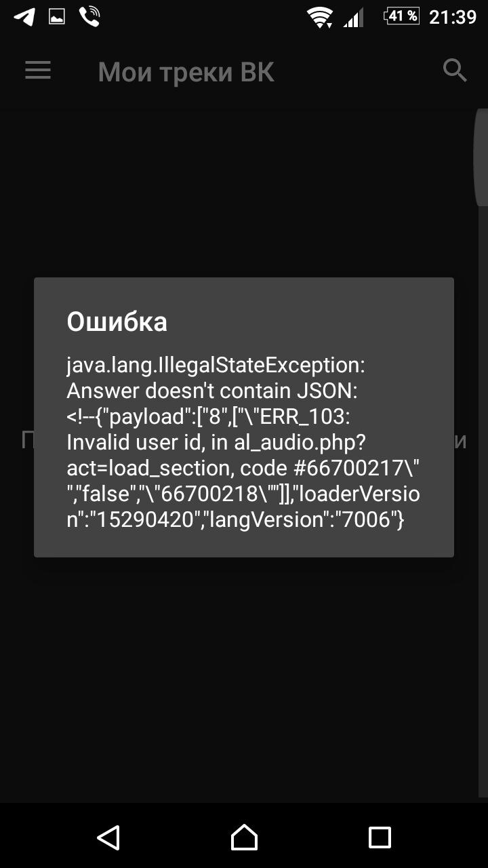Click the java.lang.IllegalStateException error line
488x868 pixels.
(x=216, y=366)
